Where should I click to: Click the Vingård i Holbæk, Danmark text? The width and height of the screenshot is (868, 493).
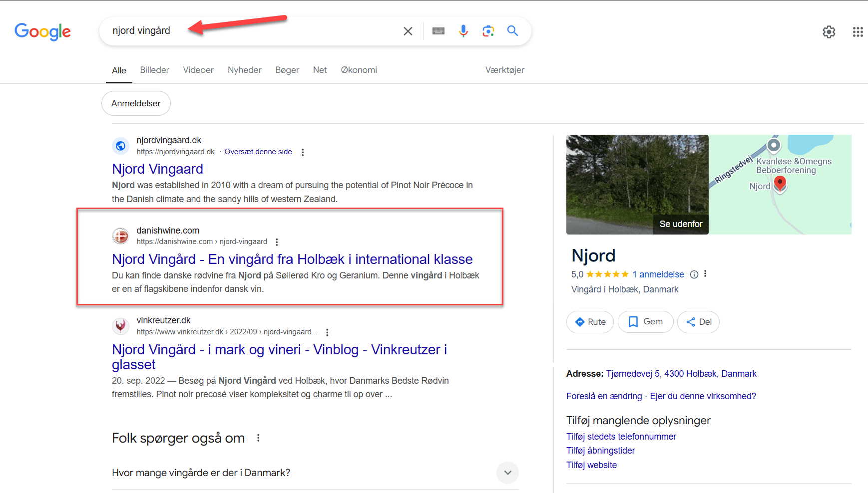click(x=625, y=289)
